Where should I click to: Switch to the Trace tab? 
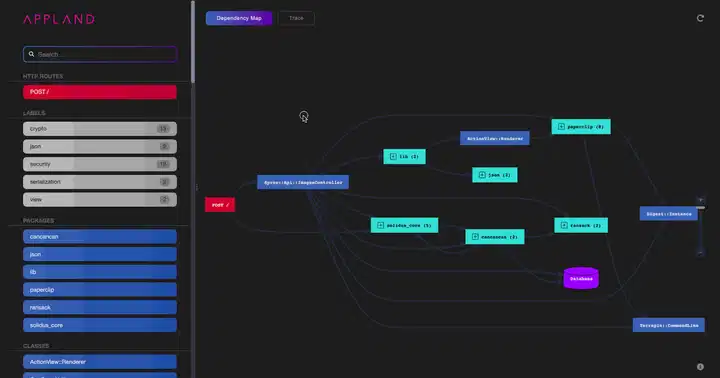[x=296, y=18]
